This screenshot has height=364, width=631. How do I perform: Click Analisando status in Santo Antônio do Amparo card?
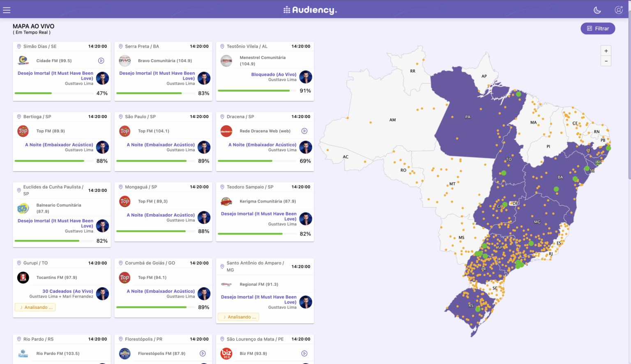239,317
